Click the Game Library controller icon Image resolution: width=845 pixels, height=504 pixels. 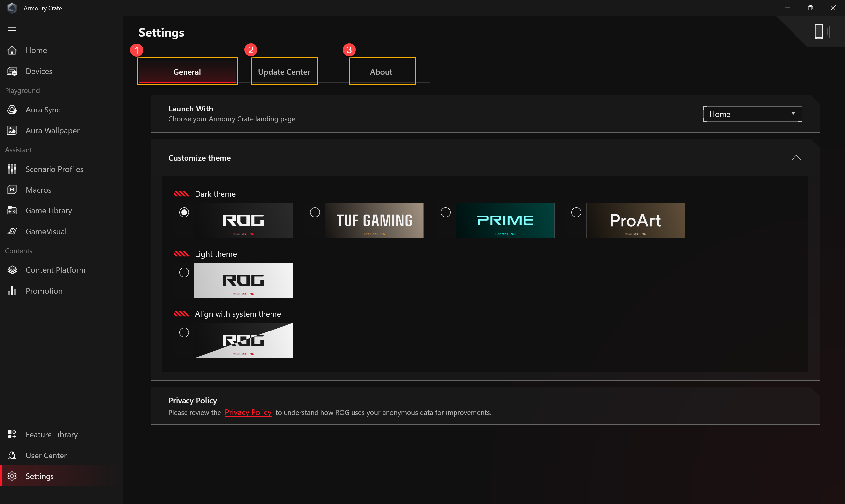[x=12, y=210]
